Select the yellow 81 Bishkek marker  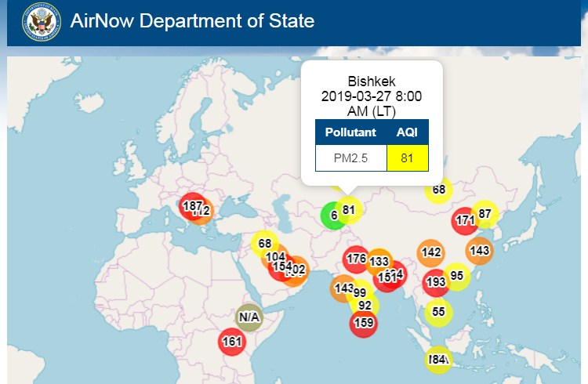[x=350, y=209]
